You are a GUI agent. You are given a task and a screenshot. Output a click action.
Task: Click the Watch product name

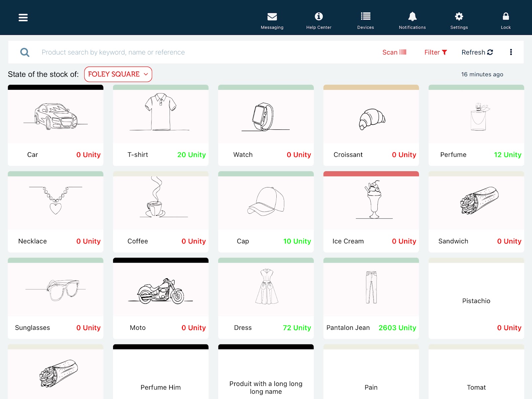coord(243,155)
